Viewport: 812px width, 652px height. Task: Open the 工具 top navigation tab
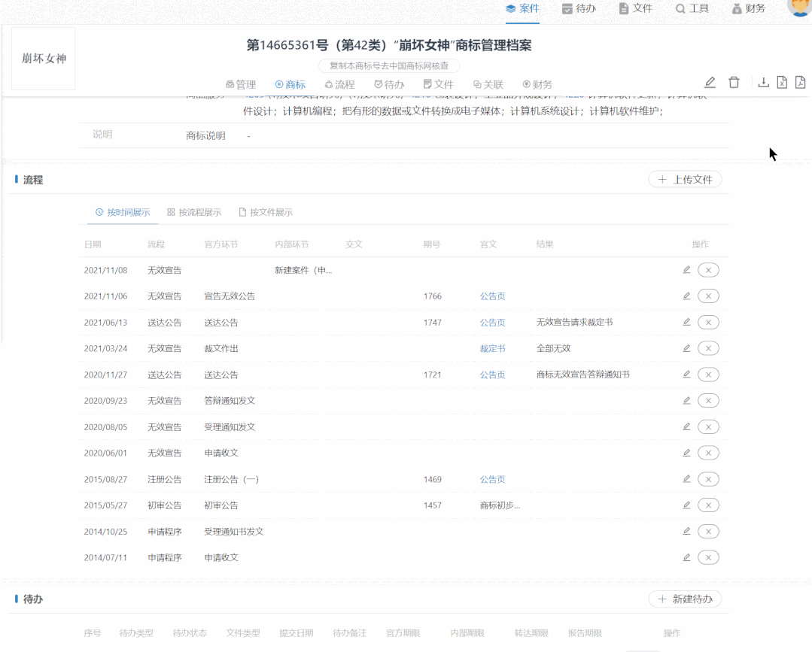[x=692, y=9]
